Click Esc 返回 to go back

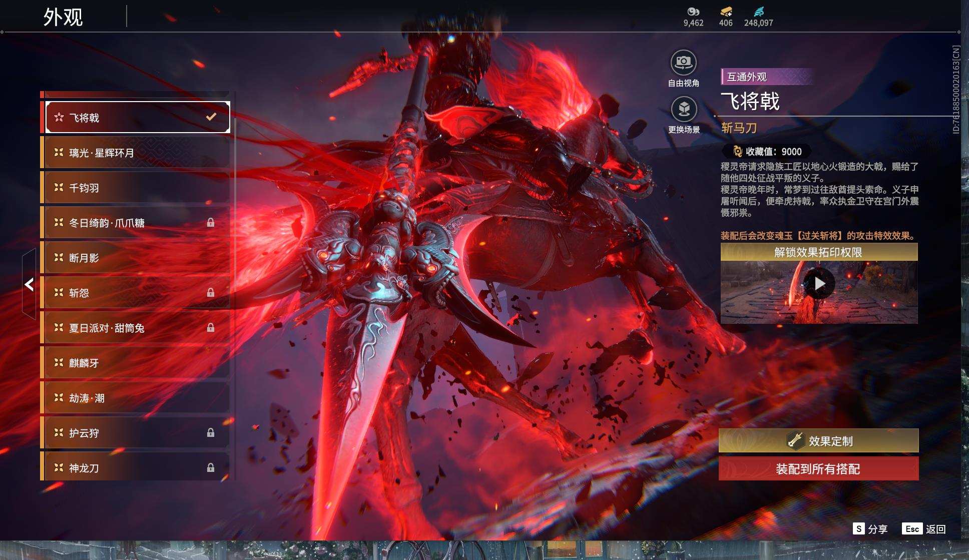coord(924,529)
